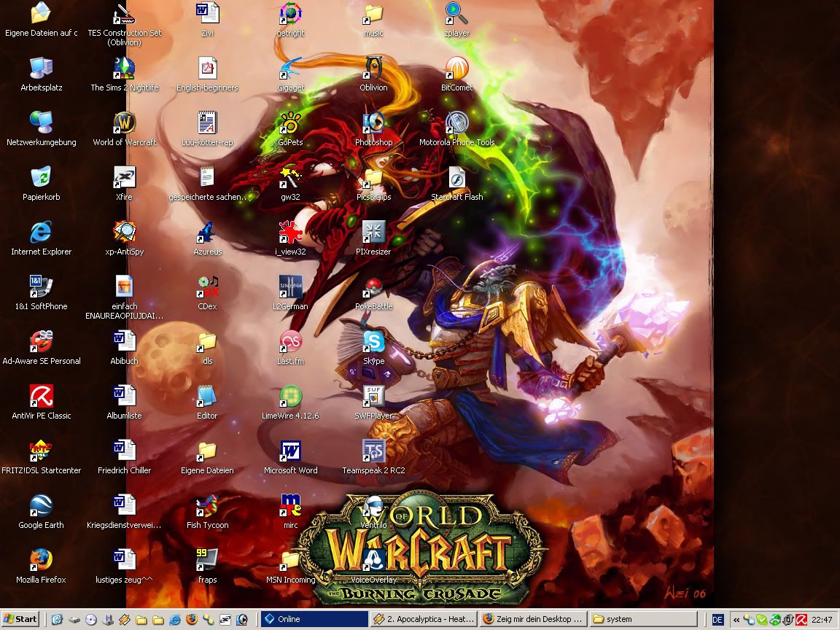Image resolution: width=840 pixels, height=630 pixels.
Task: Click the taskbar clock showing 22:47
Action: 822,620
